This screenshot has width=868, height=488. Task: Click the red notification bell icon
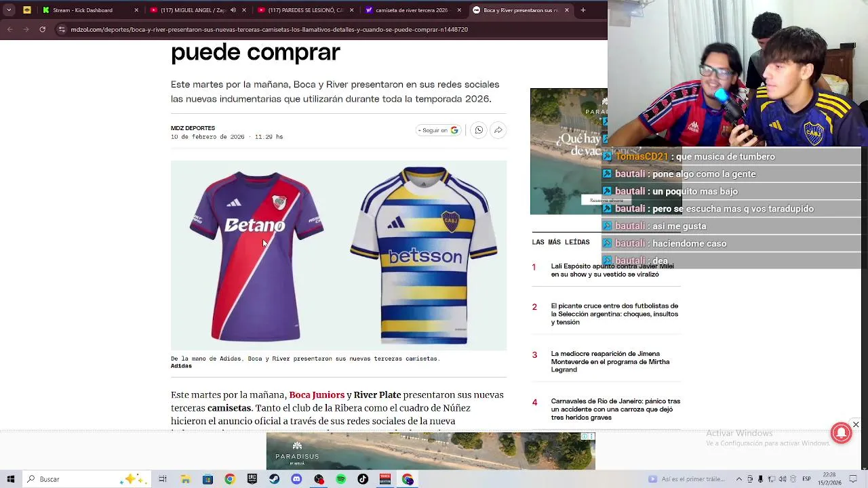[841, 434]
